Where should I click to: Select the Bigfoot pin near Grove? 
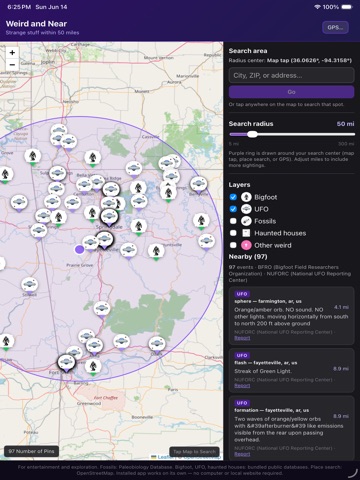click(x=33, y=157)
